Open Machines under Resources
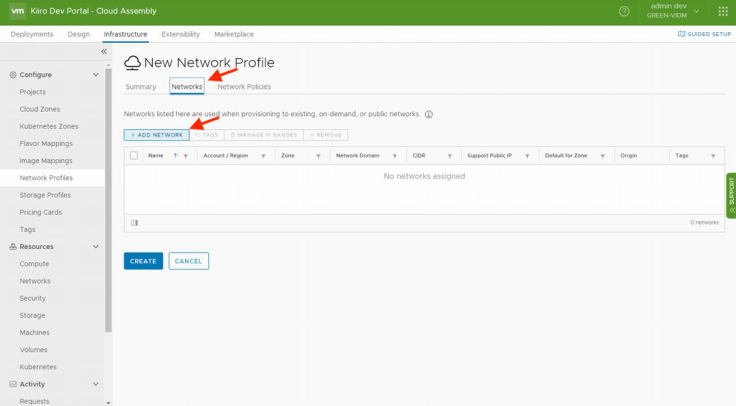Viewport: 736px width, 406px height. [34, 332]
